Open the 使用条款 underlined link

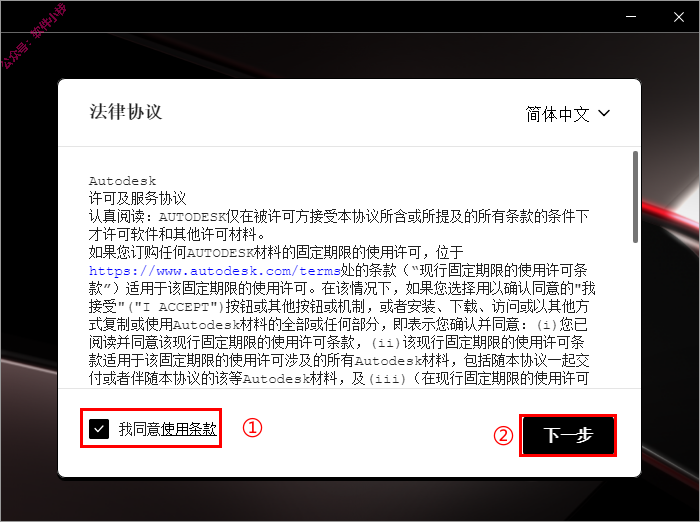point(188,429)
